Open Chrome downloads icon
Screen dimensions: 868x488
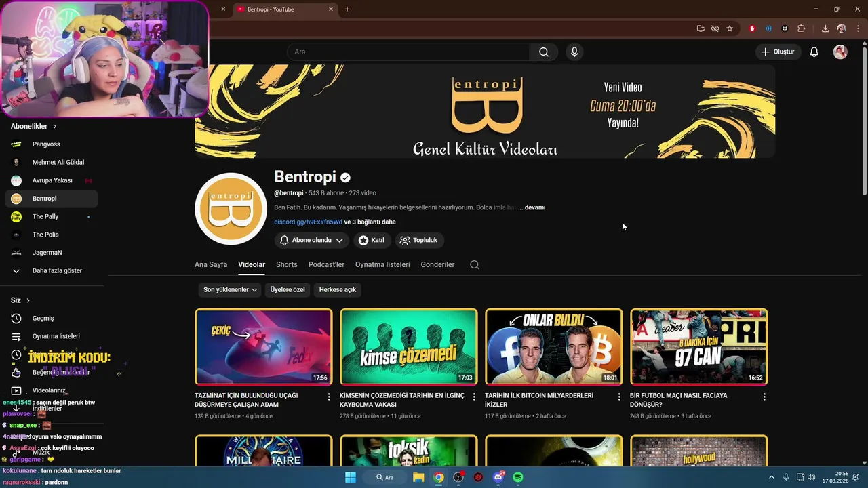(825, 28)
